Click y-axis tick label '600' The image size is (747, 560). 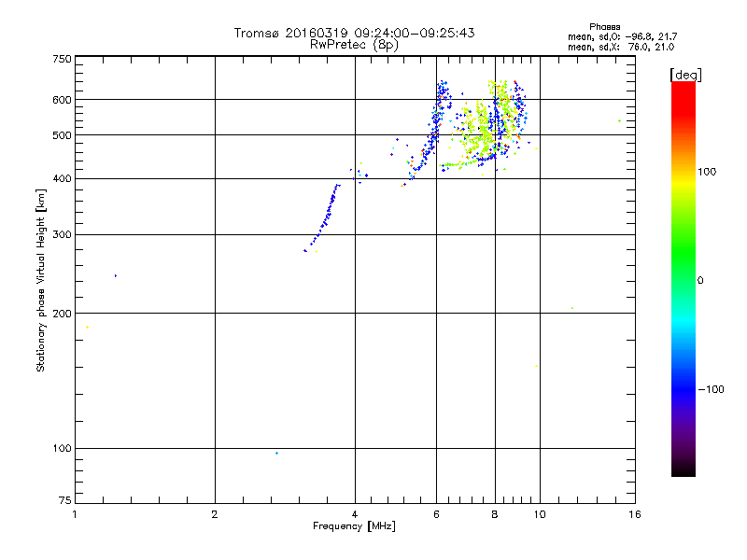pos(63,100)
